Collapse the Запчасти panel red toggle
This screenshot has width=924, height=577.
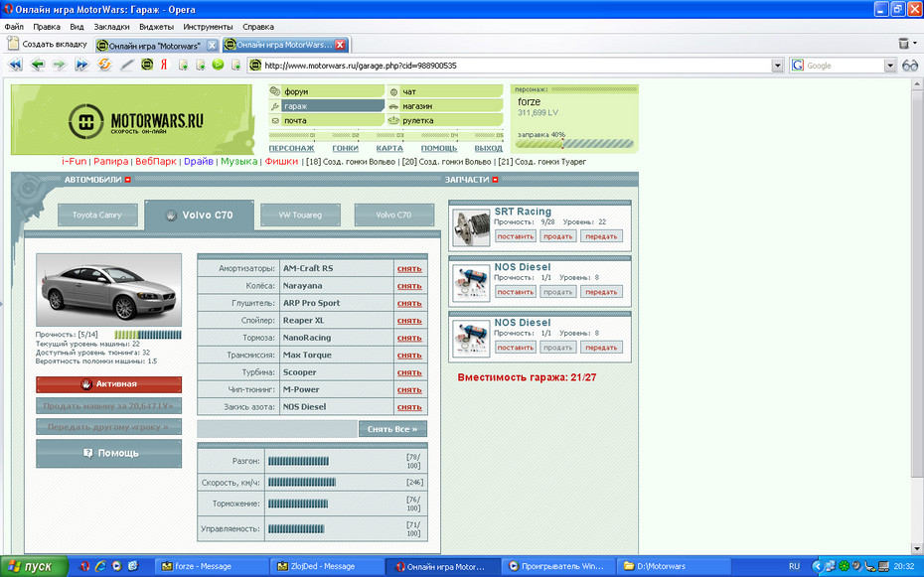click(495, 180)
